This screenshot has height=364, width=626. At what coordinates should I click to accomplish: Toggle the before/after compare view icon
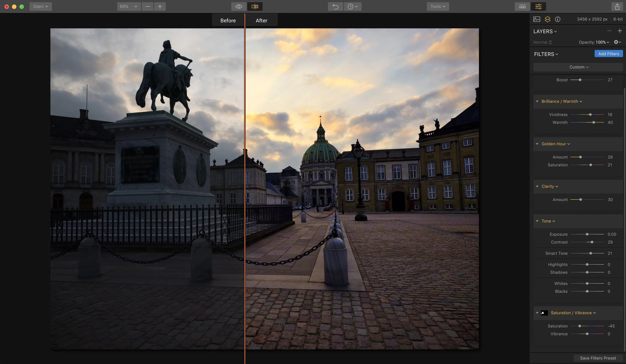coord(255,7)
